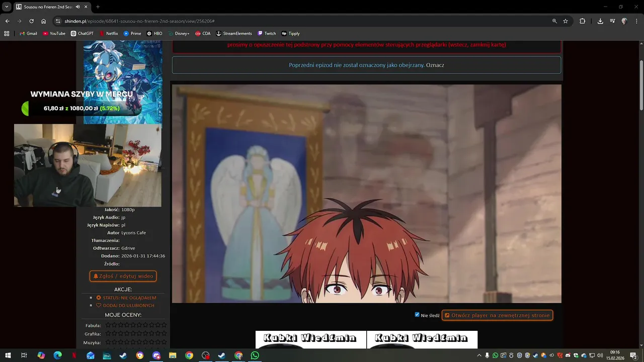
Task: Open the CDA bookmark
Action: coord(203,33)
